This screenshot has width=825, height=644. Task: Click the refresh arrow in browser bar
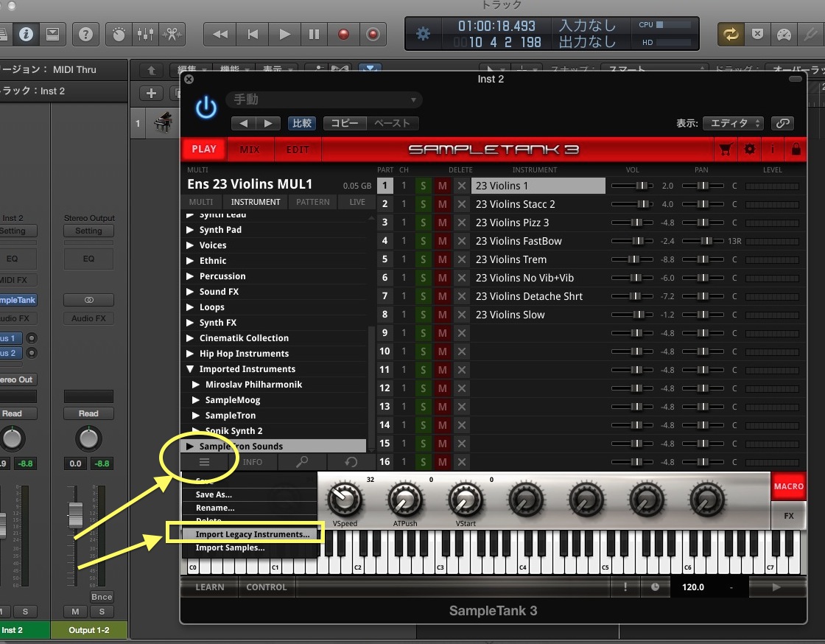pos(351,462)
